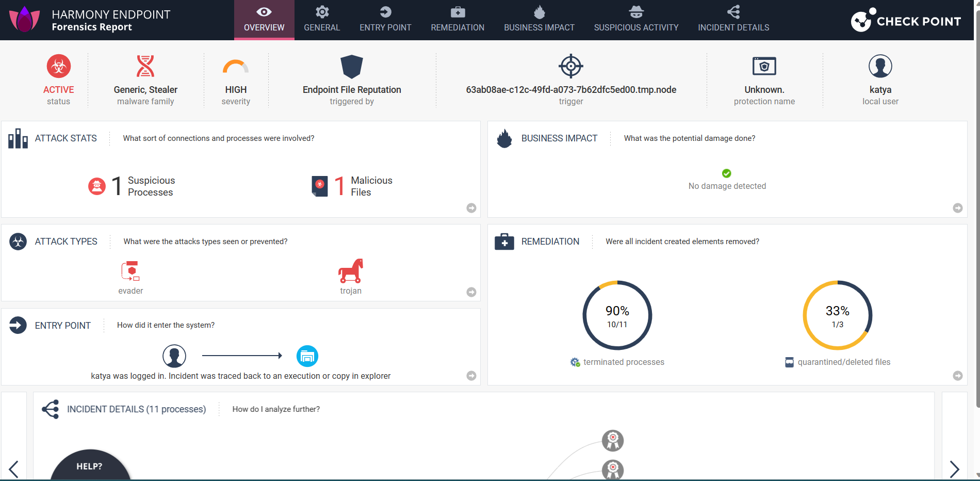Image resolution: width=980 pixels, height=481 pixels.
Task: Go to previous slide with left chevron
Action: point(14,469)
